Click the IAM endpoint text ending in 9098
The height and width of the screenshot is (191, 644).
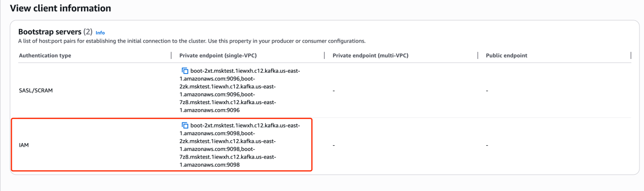pyautogui.click(x=240, y=145)
